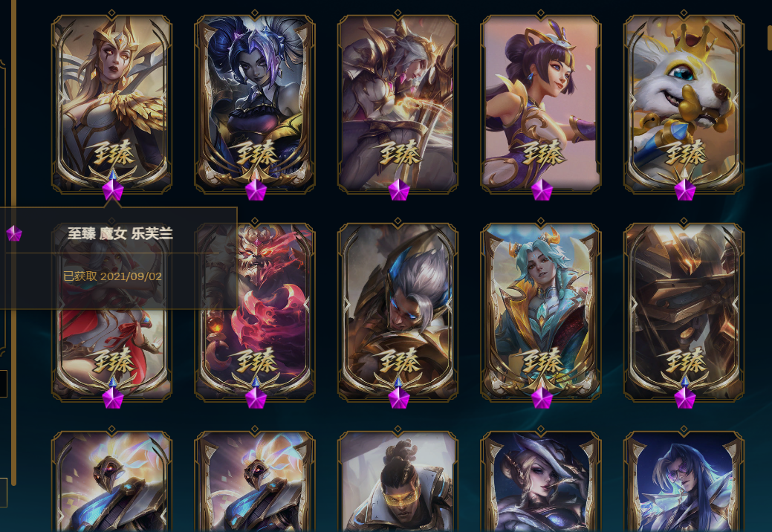Select the blonde witch-hat skin card

coord(541,481)
